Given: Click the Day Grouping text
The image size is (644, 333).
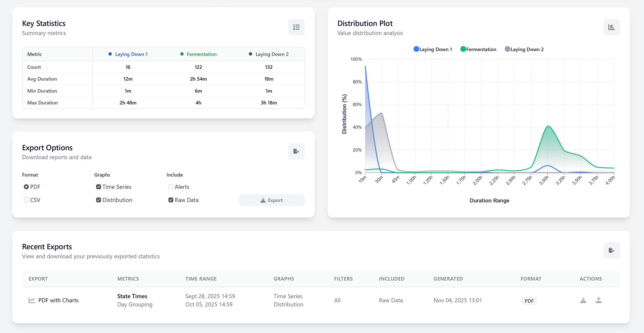Looking at the screenshot, I should (135, 305).
